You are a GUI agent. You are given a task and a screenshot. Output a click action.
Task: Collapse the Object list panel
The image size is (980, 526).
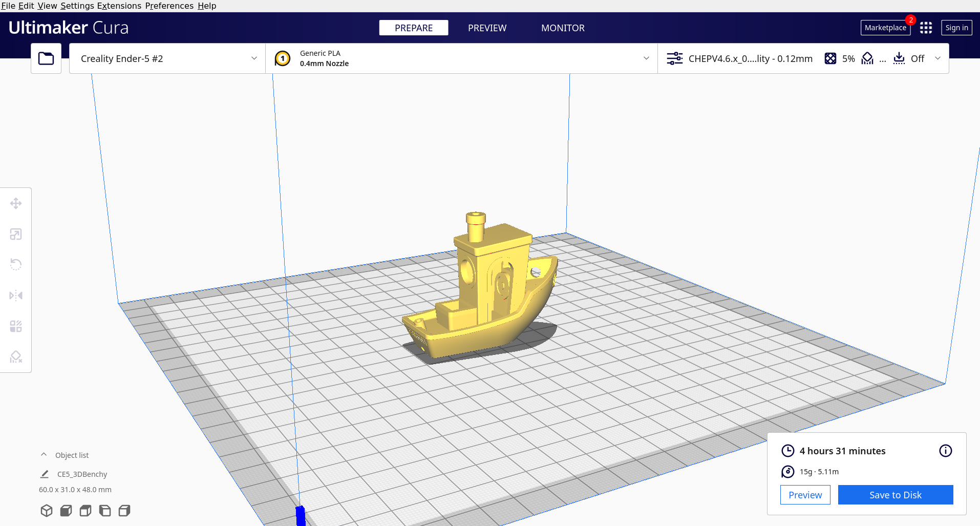(x=44, y=454)
